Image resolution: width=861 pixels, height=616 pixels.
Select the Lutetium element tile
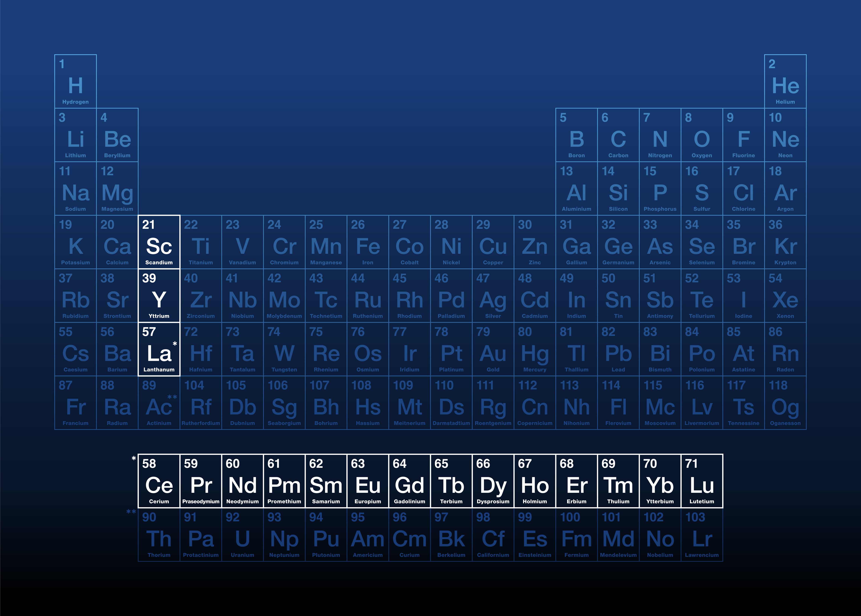702,481
